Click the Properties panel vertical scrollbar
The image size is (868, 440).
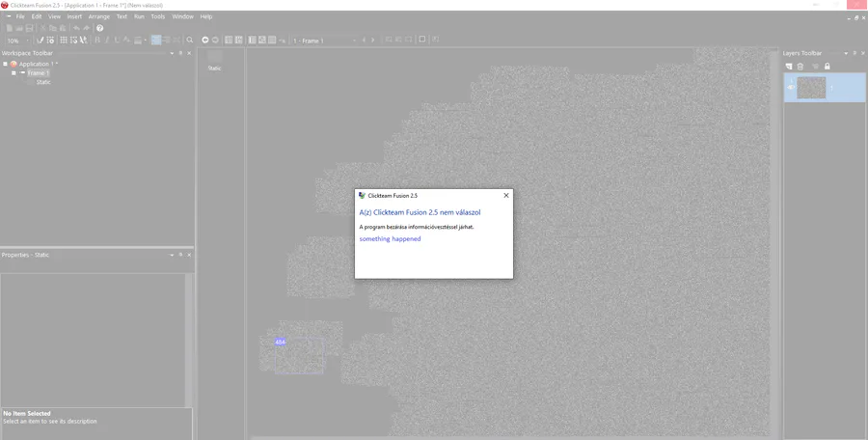188,340
